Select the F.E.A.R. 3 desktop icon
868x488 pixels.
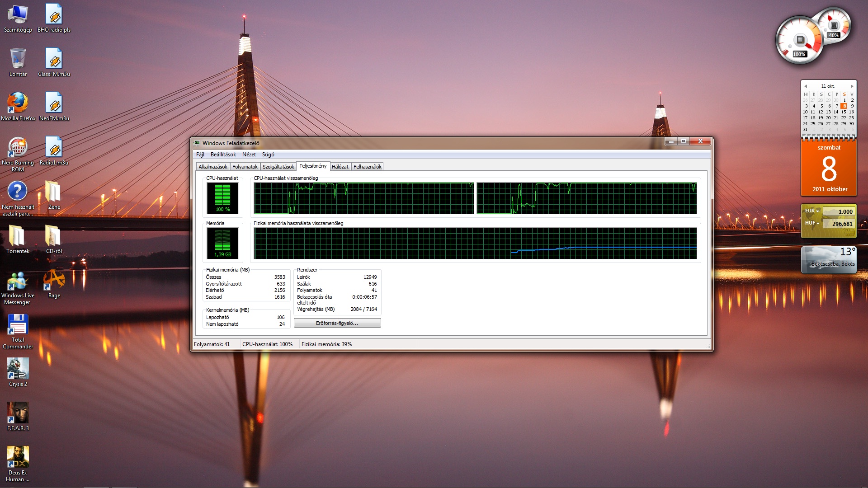(x=18, y=413)
